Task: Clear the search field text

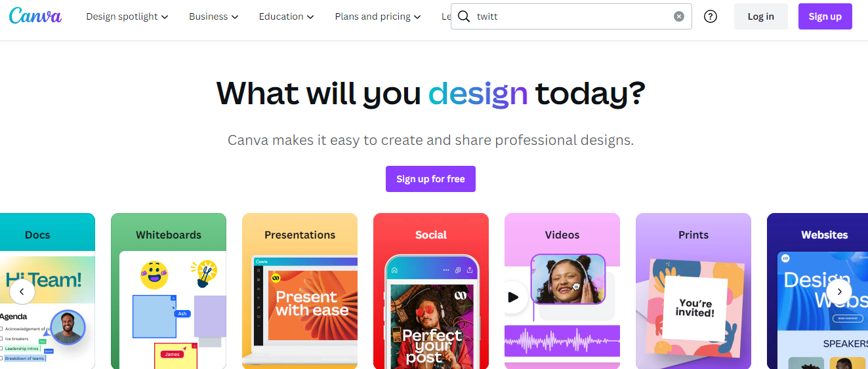Action: (679, 16)
